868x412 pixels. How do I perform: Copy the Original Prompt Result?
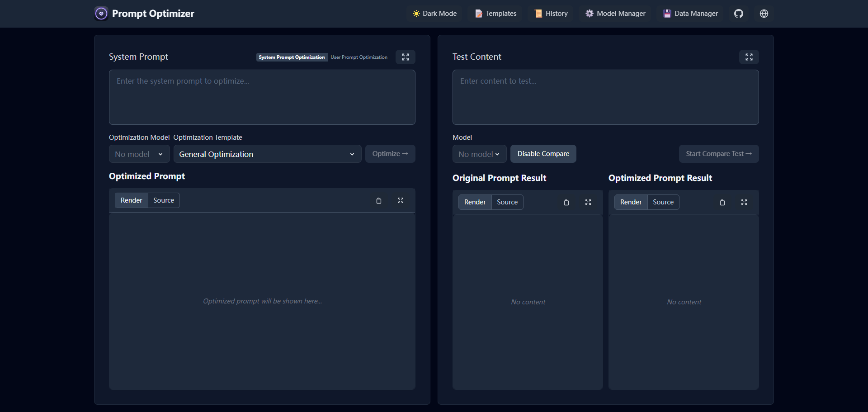[x=566, y=202]
